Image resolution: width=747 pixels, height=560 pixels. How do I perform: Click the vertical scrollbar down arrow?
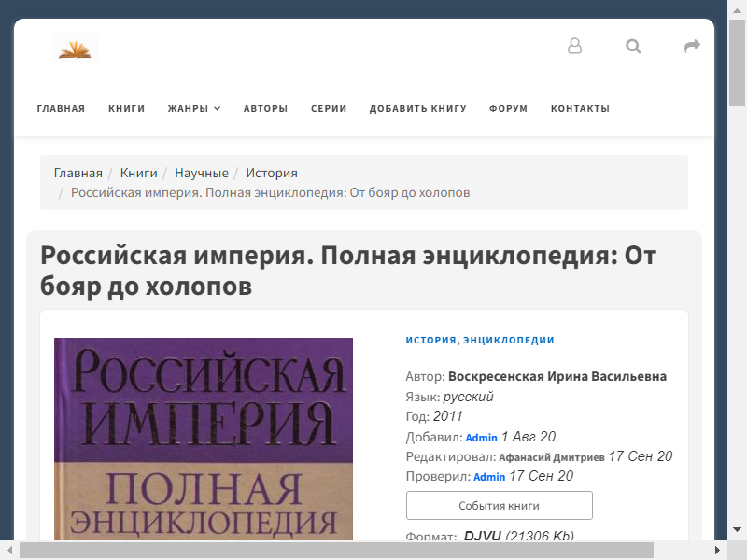(x=737, y=530)
